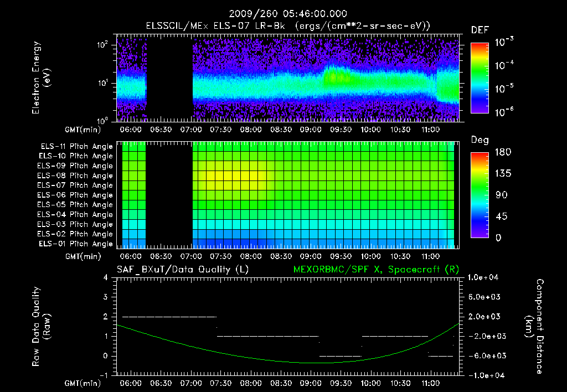Click the bright green electron burst near 09:15

pos(336,77)
